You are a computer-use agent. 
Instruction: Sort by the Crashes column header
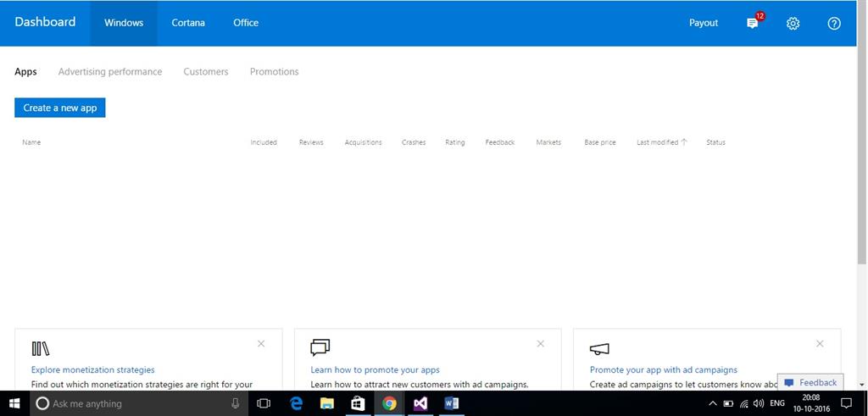pos(414,142)
